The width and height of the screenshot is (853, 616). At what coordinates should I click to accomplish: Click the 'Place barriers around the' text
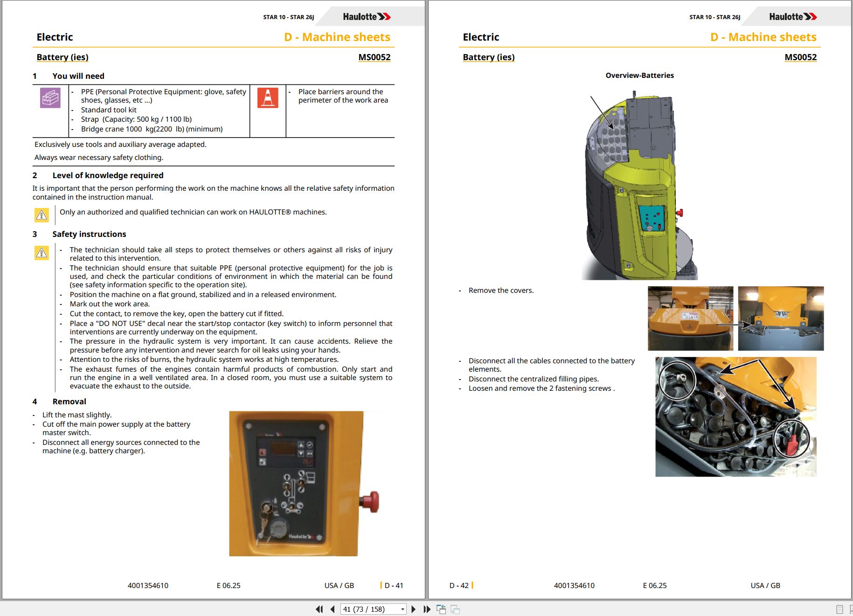[340, 92]
